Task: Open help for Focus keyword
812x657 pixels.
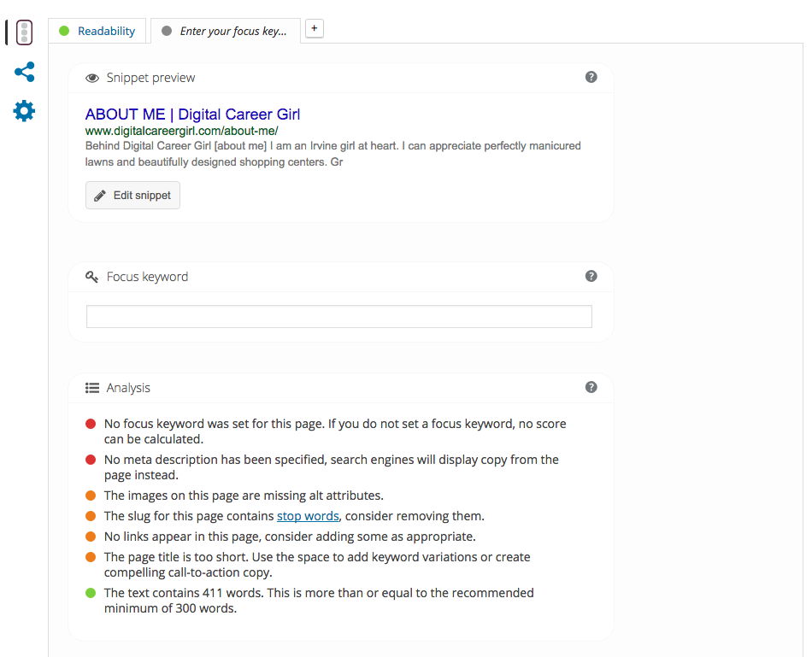Action: pos(591,276)
